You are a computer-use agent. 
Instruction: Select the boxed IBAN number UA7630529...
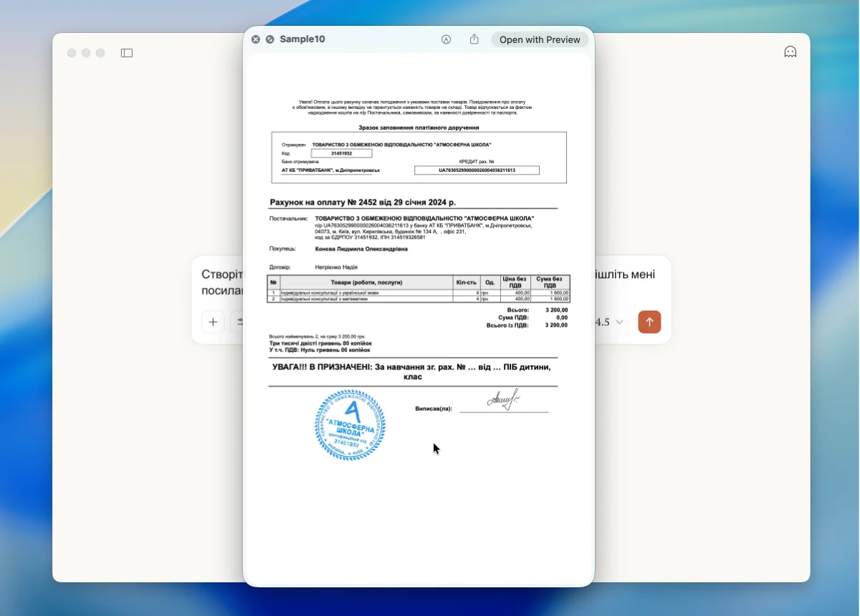[477, 170]
